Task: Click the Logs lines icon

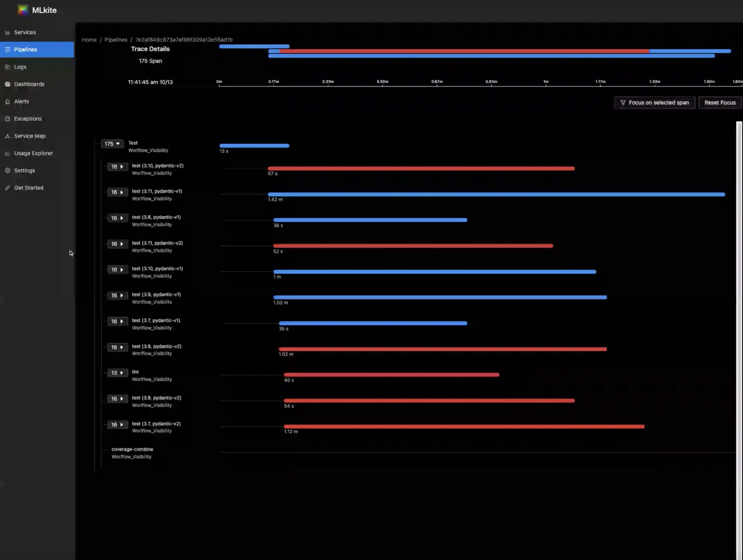Action: click(7, 67)
